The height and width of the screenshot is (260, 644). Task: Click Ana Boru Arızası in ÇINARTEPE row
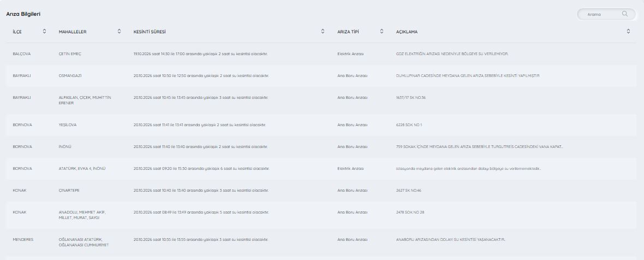click(353, 190)
